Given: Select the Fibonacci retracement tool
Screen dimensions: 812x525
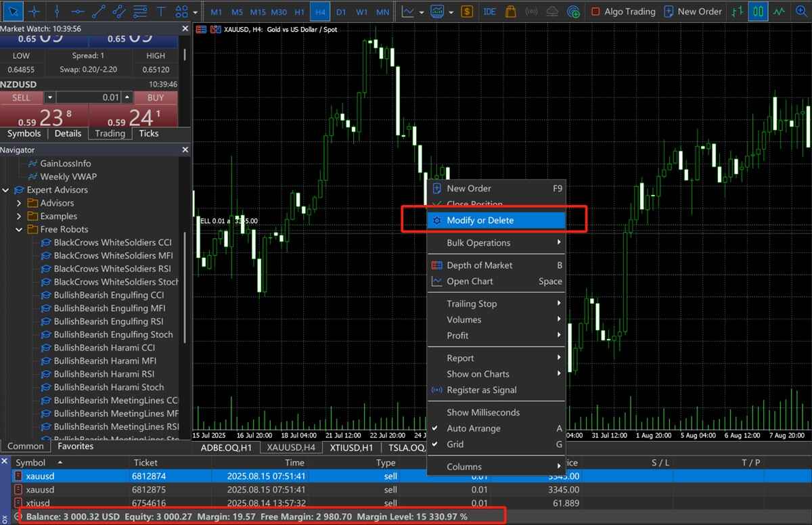Looking at the screenshot, I should 140,12.
